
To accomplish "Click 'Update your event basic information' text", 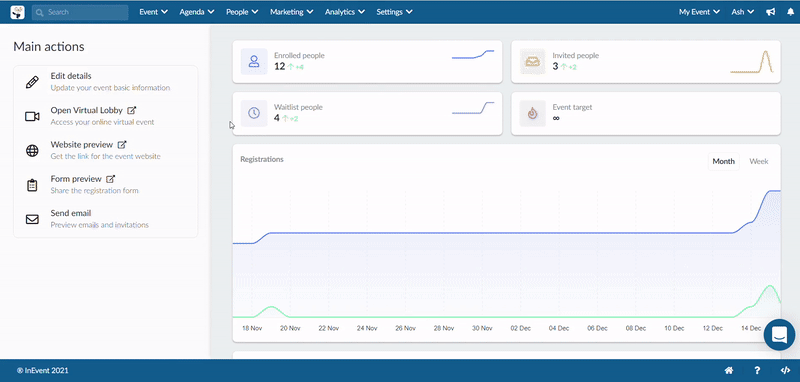I will [110, 88].
